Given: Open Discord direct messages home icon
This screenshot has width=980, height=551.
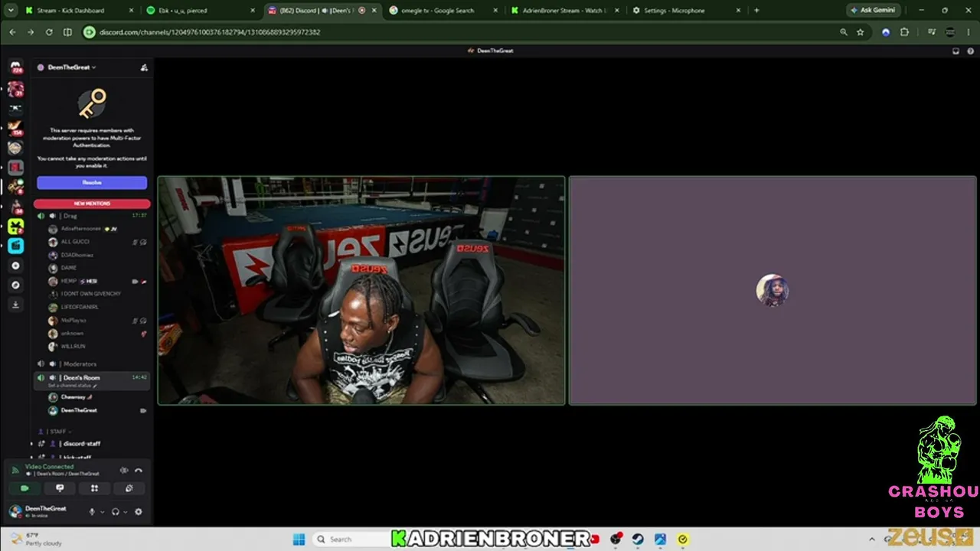Looking at the screenshot, I should (x=15, y=68).
